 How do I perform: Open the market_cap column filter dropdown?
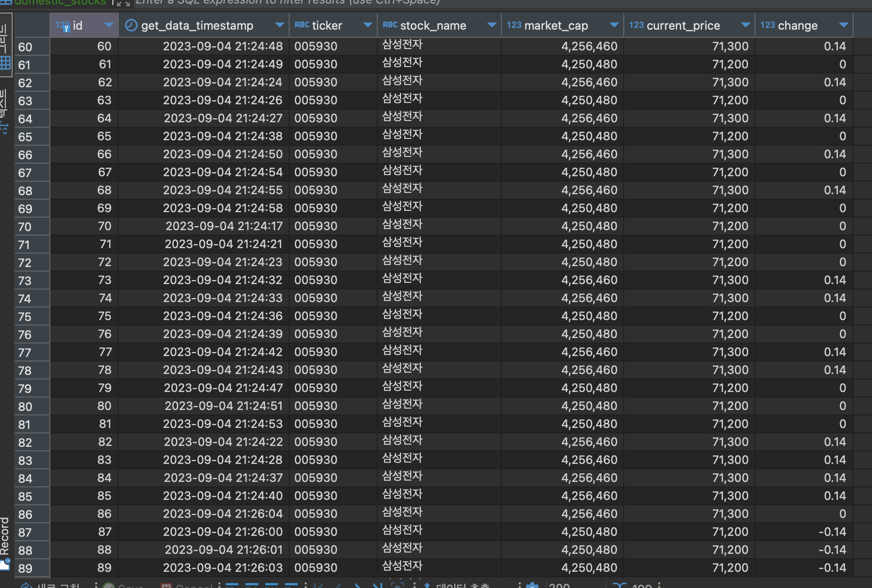[614, 25]
